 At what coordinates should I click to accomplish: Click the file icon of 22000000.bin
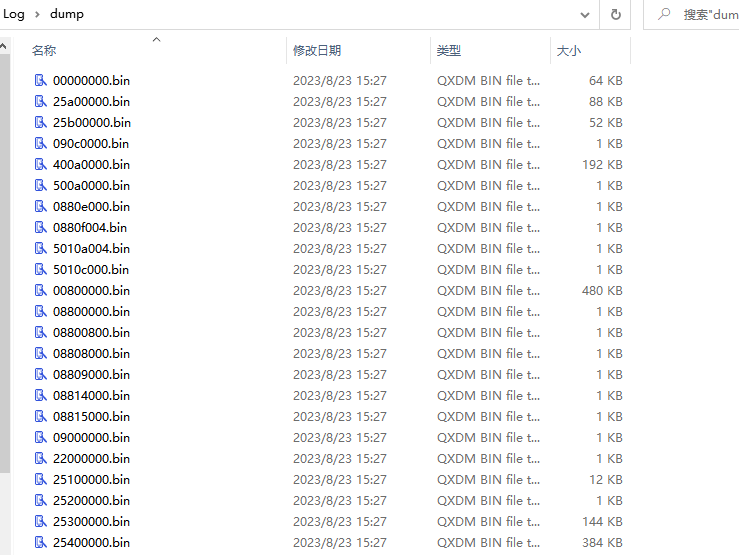tap(41, 459)
